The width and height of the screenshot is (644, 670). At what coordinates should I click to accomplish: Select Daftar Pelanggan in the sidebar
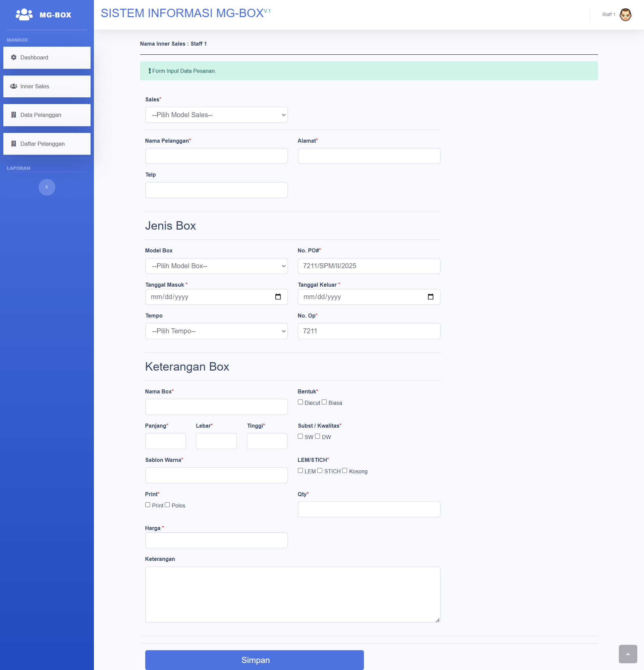[x=42, y=144]
